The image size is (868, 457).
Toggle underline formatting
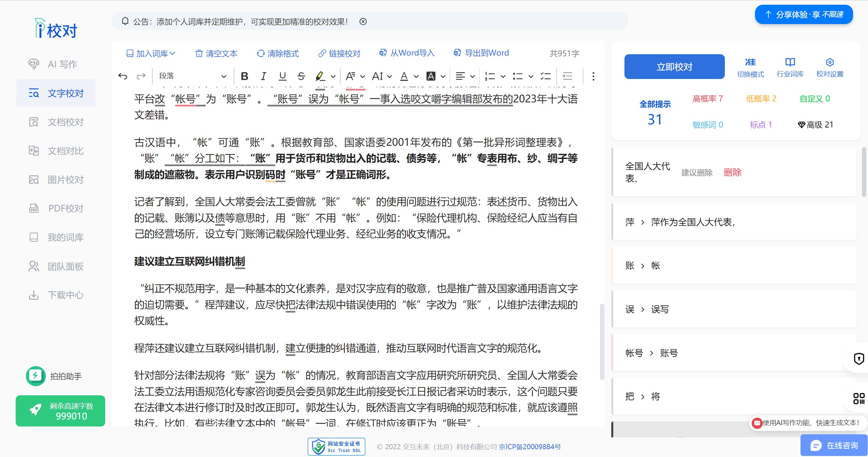point(282,76)
